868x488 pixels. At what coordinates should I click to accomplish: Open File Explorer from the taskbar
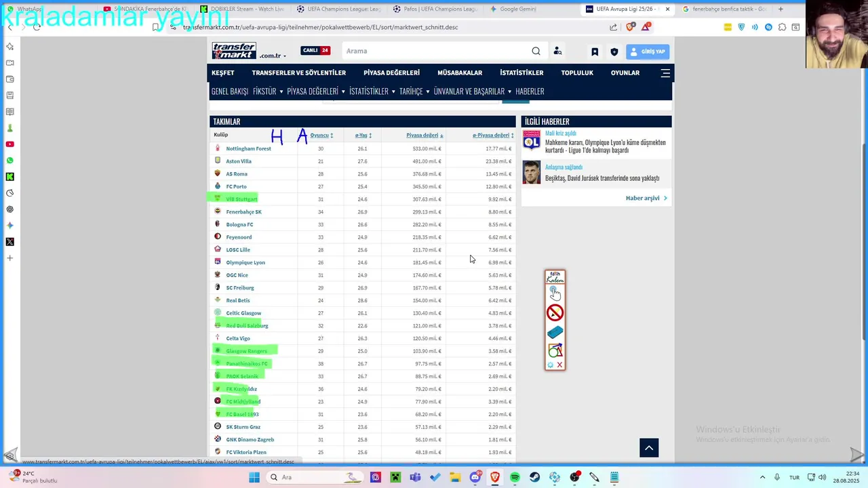(455, 477)
